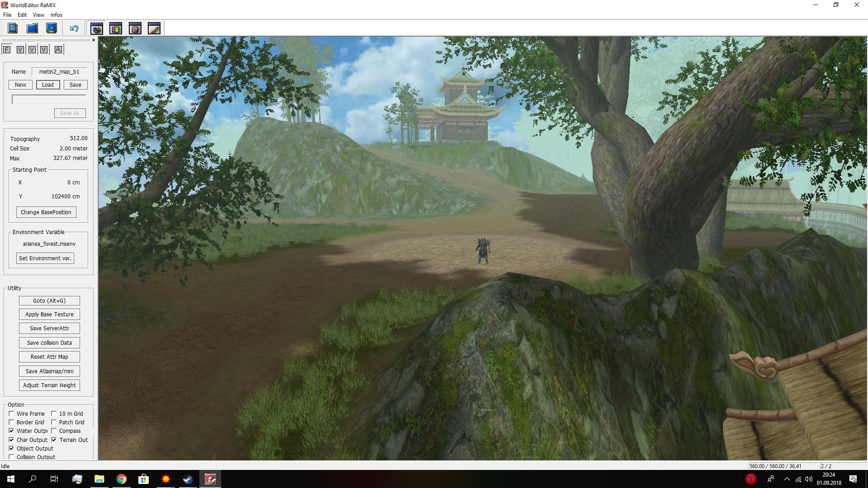
Task: Open Windows taskbar search
Action: coord(33,479)
